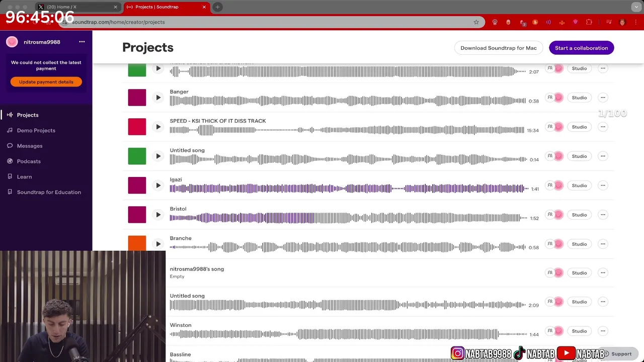
Task: Open more options for Bristol project
Action: (x=603, y=215)
